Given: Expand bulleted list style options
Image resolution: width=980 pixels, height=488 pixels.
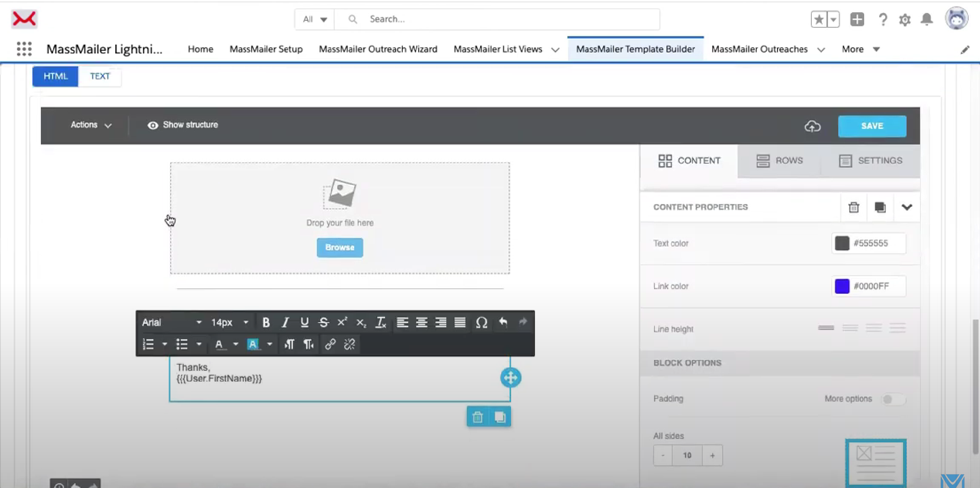Looking at the screenshot, I should 199,344.
